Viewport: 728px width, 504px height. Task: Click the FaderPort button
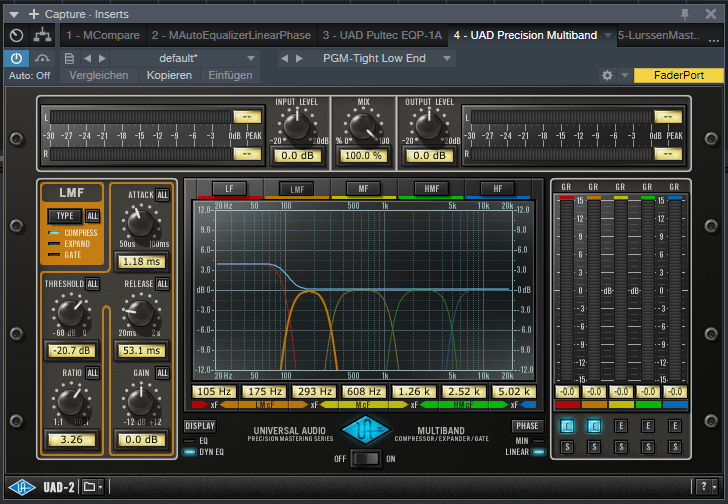click(678, 75)
